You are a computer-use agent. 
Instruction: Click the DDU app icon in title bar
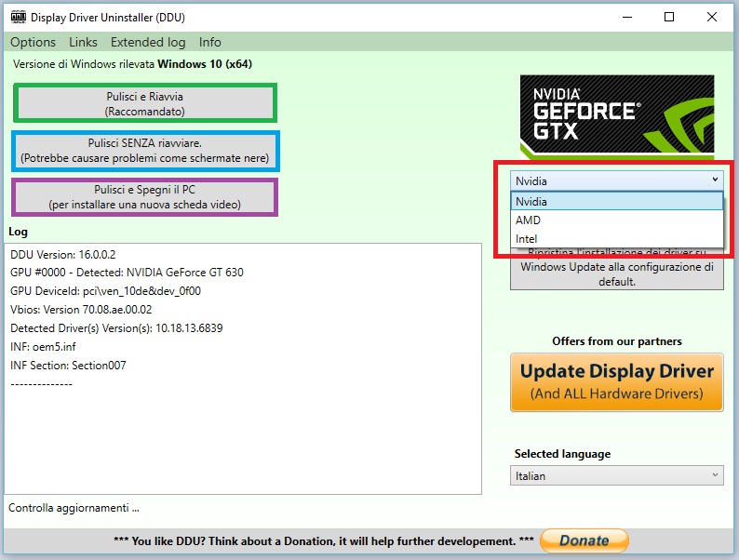tap(17, 17)
